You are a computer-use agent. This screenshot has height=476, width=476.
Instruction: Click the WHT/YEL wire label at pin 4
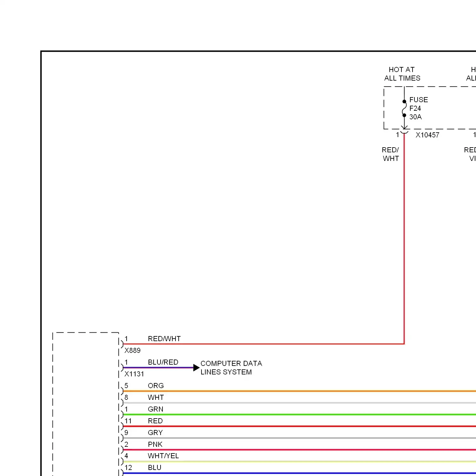click(163, 456)
